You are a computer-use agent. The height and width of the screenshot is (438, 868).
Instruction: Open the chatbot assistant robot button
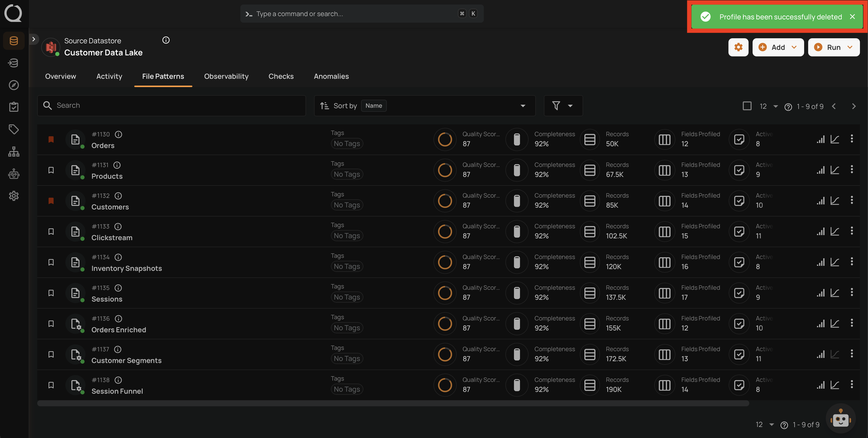click(841, 418)
